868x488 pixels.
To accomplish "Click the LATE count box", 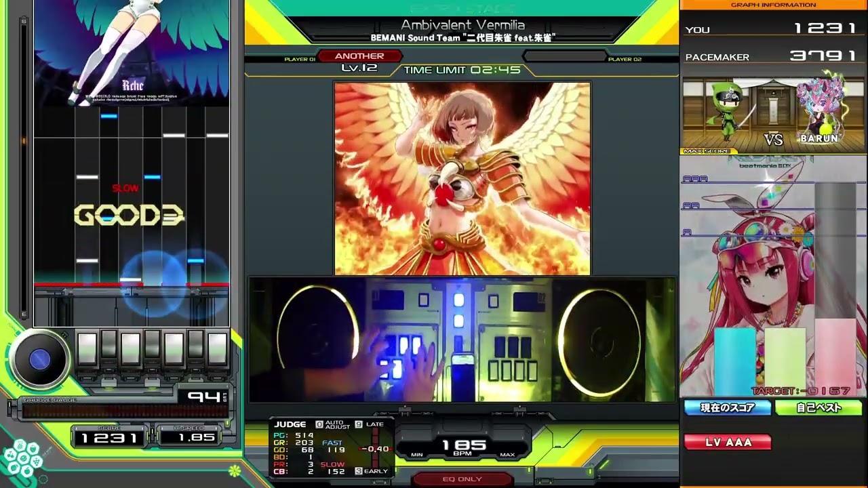I will pos(359,424).
